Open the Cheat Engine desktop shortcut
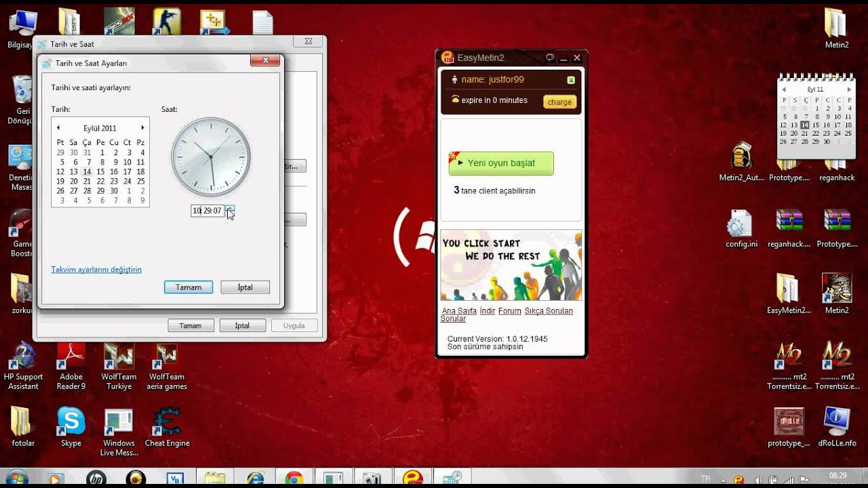Screen dimensions: 868x488 pos(167,427)
